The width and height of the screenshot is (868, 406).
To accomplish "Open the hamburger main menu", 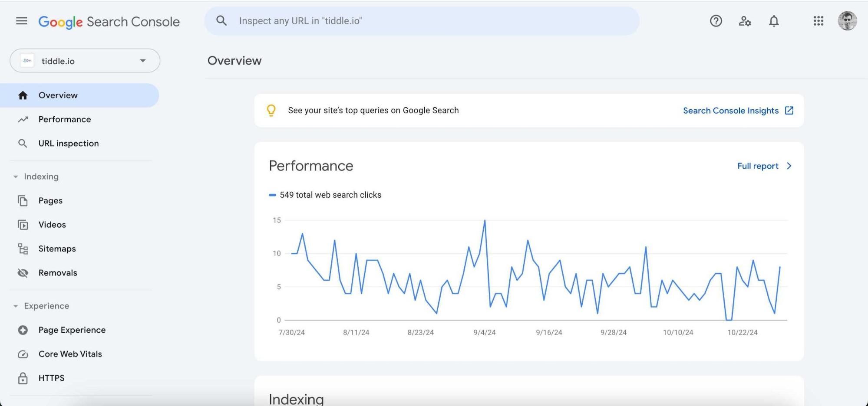I will [x=21, y=21].
